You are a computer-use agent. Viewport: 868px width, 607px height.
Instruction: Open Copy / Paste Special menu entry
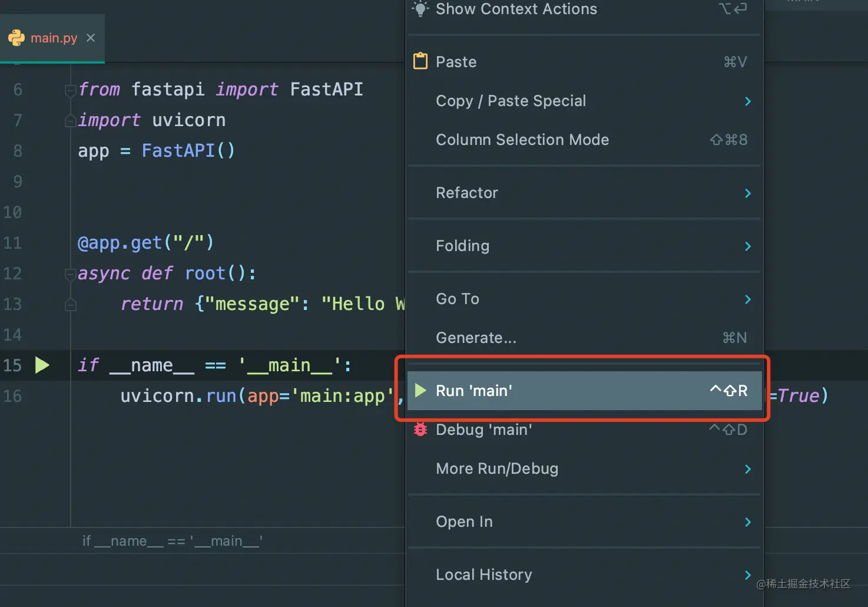(x=584, y=101)
